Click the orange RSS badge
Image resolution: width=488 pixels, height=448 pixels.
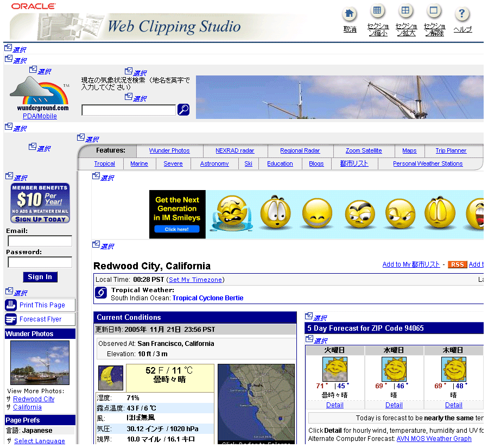click(457, 264)
